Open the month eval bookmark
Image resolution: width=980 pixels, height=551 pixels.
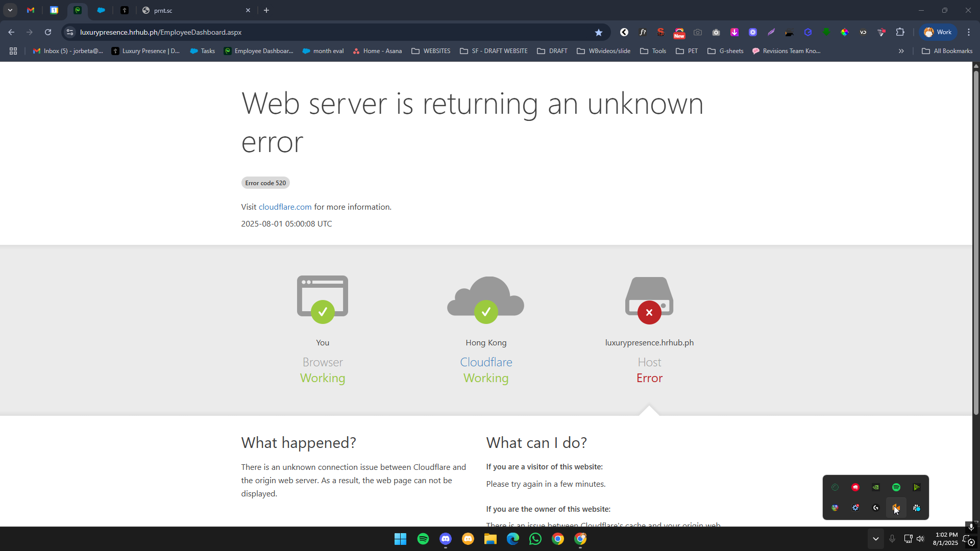tap(323, 51)
